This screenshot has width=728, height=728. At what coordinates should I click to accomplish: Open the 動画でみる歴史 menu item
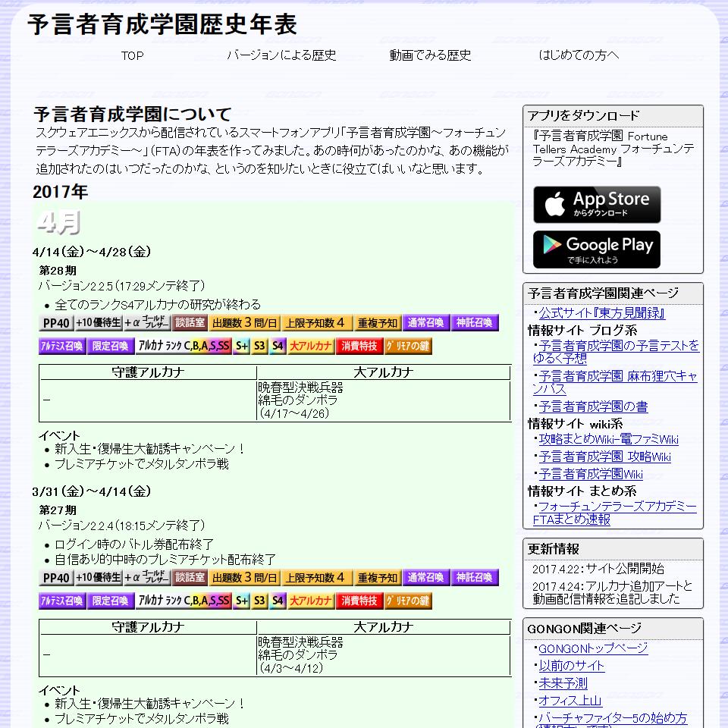coord(431,55)
